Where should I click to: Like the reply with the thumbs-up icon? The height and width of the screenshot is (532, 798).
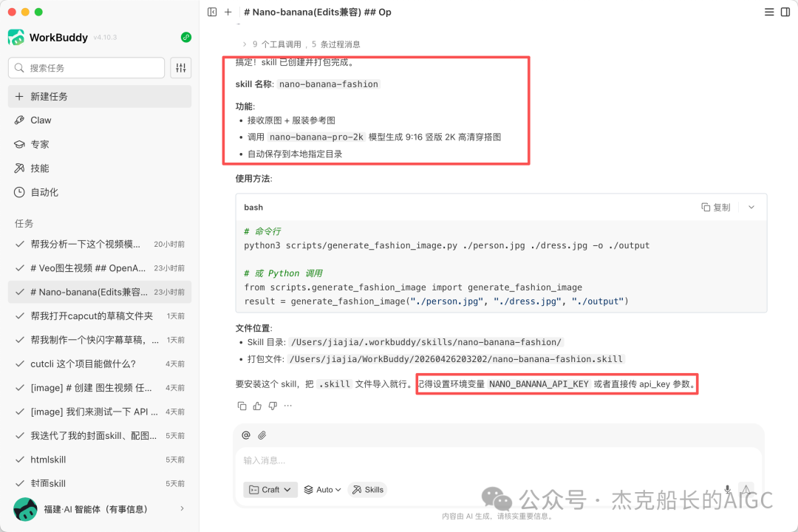(x=258, y=406)
